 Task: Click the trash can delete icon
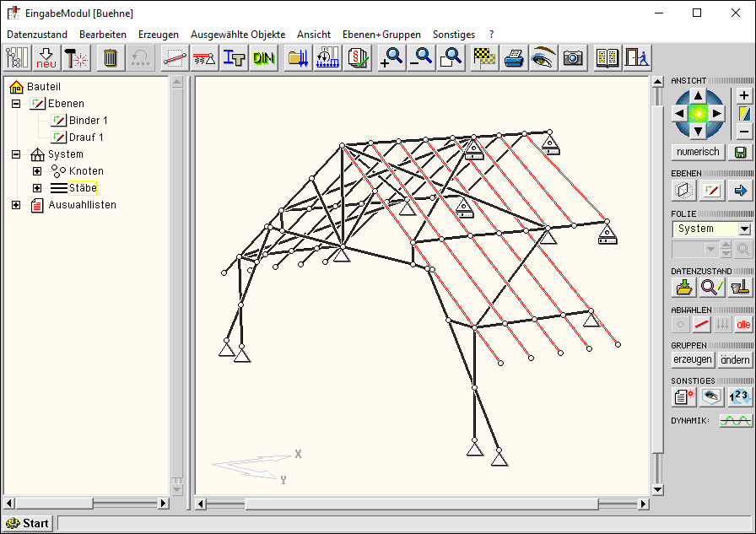pos(111,58)
